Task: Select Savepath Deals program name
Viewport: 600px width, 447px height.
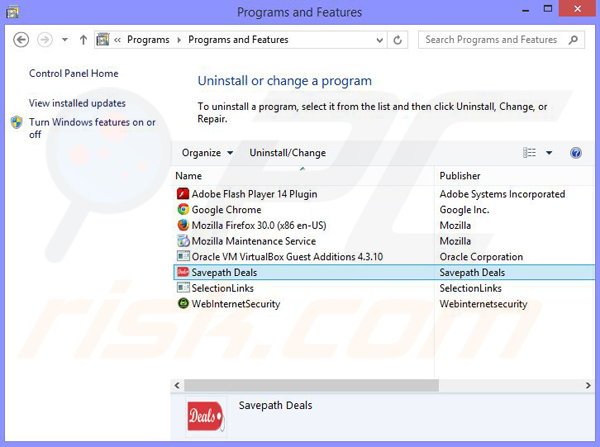Action: pos(224,272)
